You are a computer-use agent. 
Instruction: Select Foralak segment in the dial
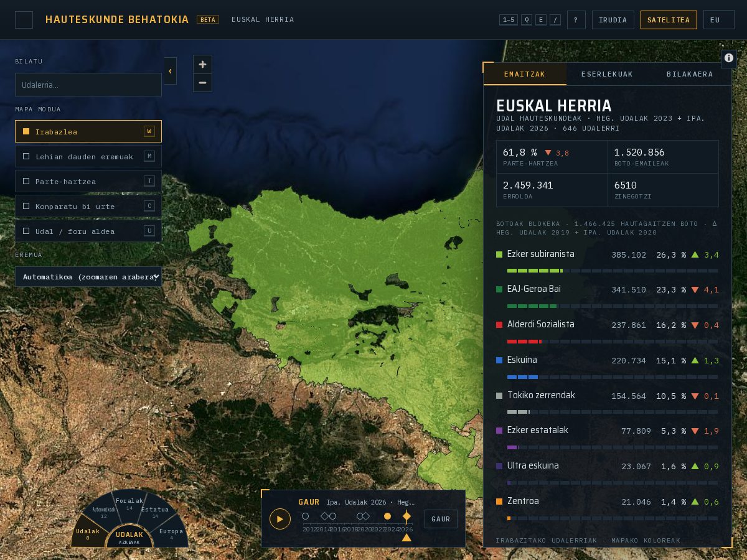(x=129, y=503)
